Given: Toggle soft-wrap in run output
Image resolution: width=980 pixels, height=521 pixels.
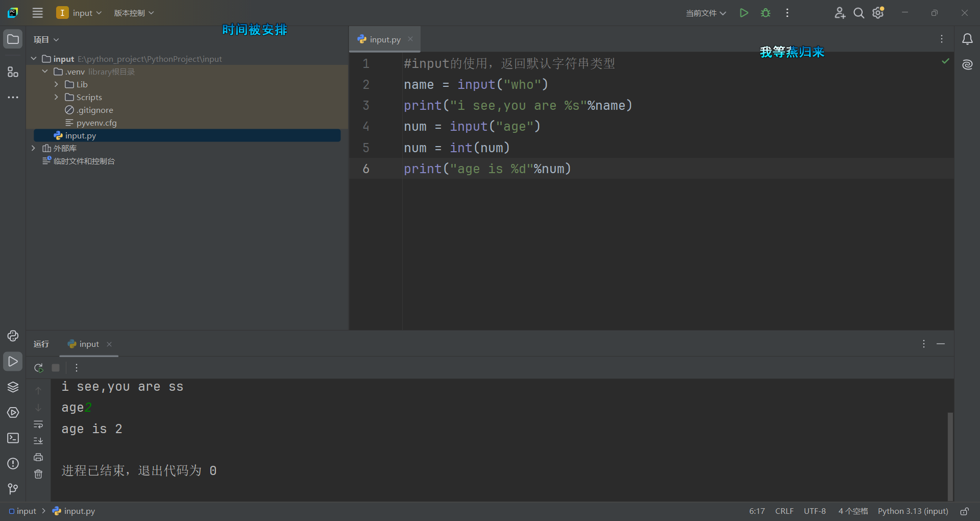Looking at the screenshot, I should 38,424.
